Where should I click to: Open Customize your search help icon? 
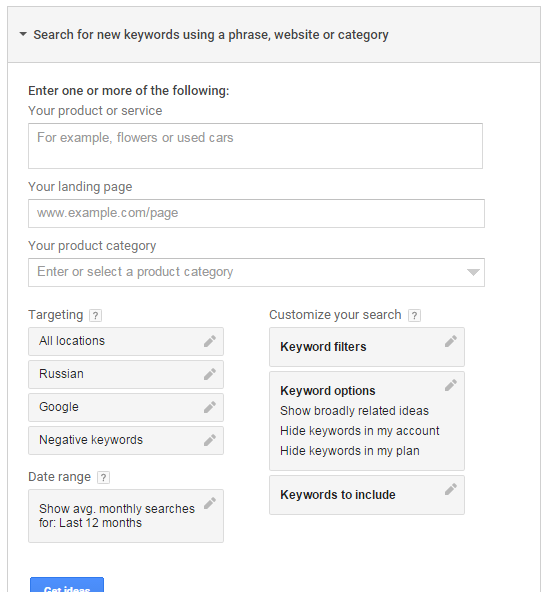tap(414, 315)
